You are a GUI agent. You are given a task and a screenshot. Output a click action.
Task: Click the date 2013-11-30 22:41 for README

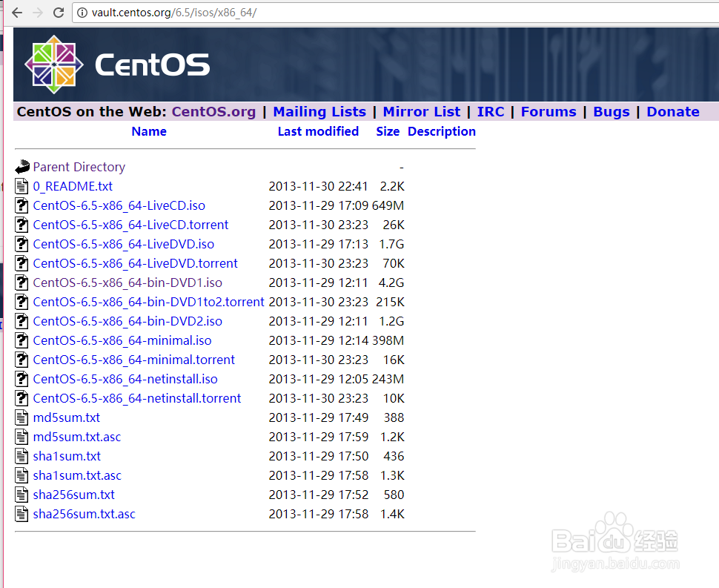[x=318, y=186]
